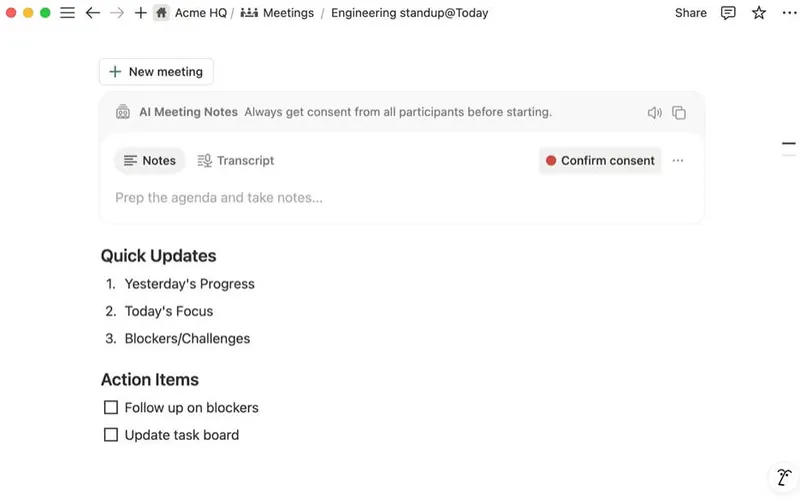The height and width of the screenshot is (502, 800).
Task: Switch to the Transcript tab
Action: 236,161
